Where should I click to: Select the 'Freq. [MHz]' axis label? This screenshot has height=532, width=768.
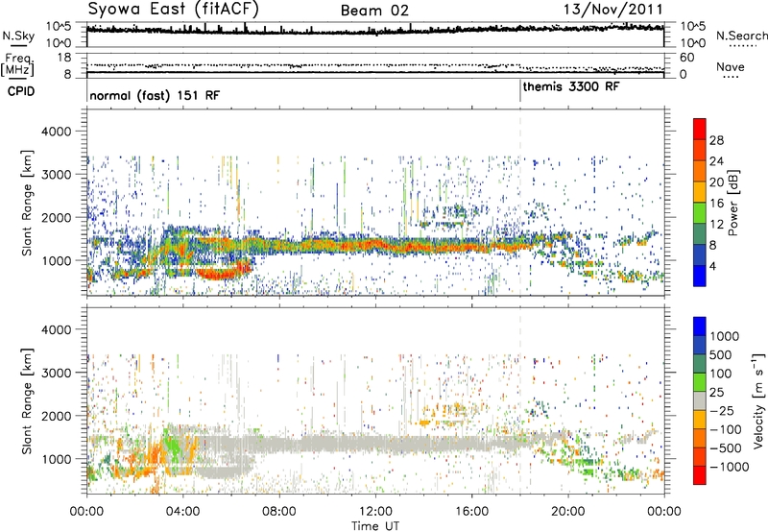click(x=17, y=64)
